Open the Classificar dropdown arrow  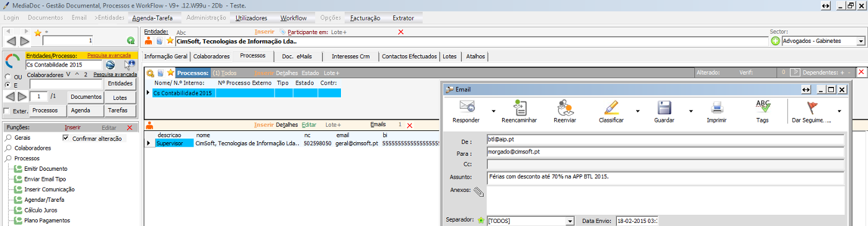[x=637, y=111]
